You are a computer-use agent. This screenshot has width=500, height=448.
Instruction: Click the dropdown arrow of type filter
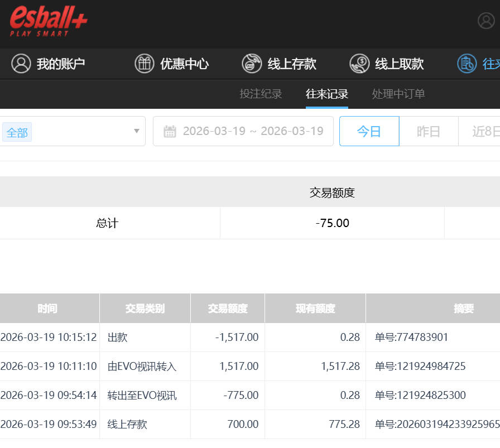coord(136,132)
